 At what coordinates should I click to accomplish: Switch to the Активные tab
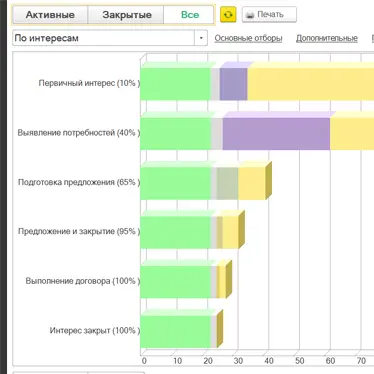click(50, 15)
